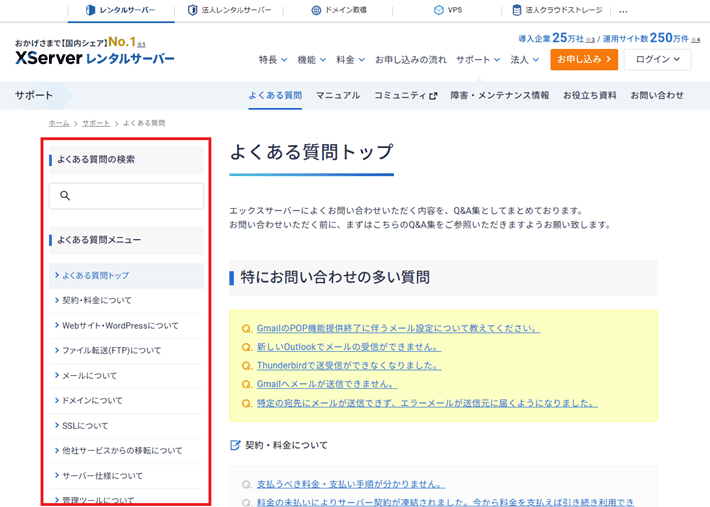The image size is (710, 507).
Task: Click the magnifier search icon
Action: 65,196
